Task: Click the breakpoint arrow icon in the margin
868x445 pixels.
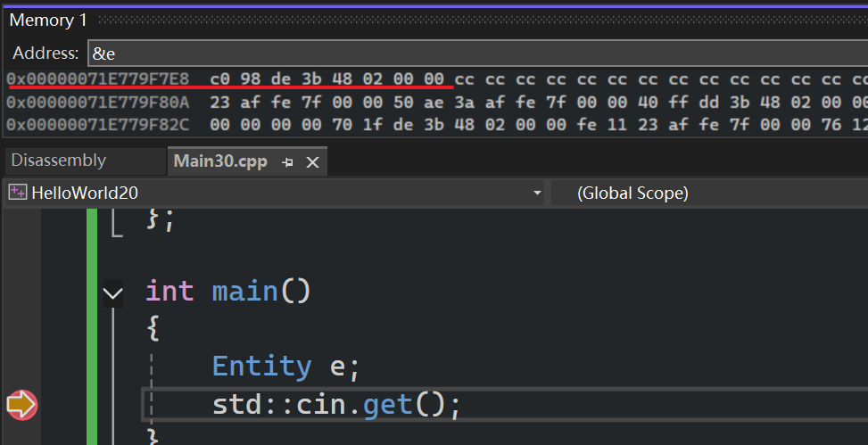Action: pos(21,405)
